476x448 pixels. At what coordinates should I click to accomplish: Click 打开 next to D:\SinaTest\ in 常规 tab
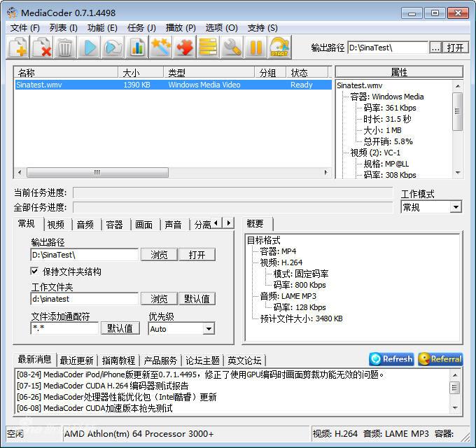click(197, 255)
